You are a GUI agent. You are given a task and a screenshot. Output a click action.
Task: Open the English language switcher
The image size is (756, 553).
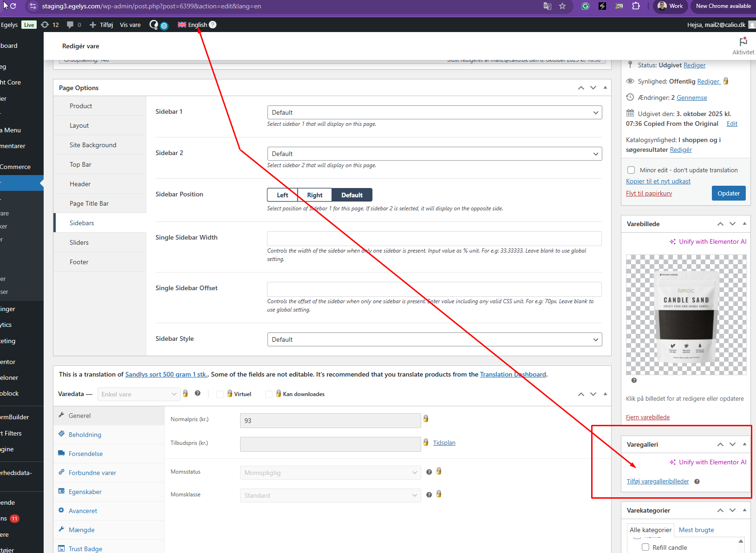(x=192, y=25)
